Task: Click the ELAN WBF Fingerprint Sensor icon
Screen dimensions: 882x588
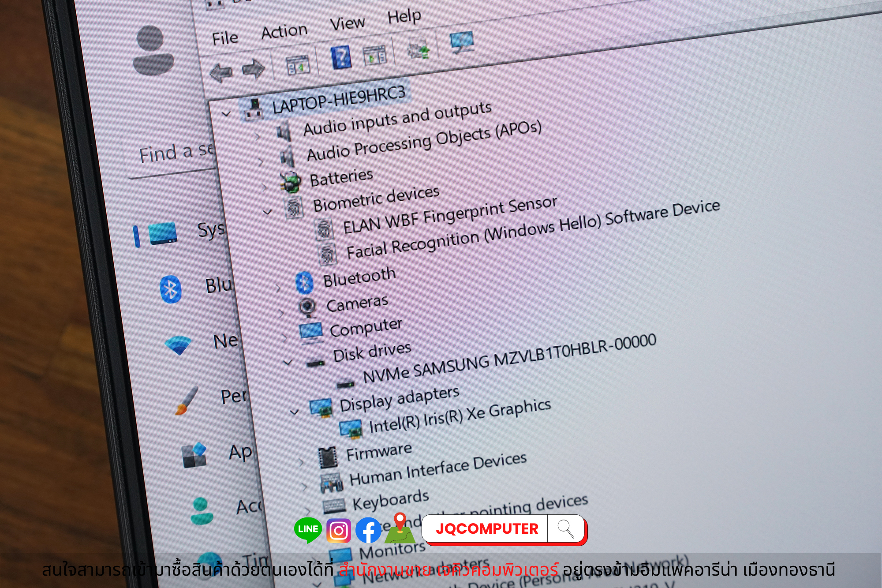Action: 325,229
